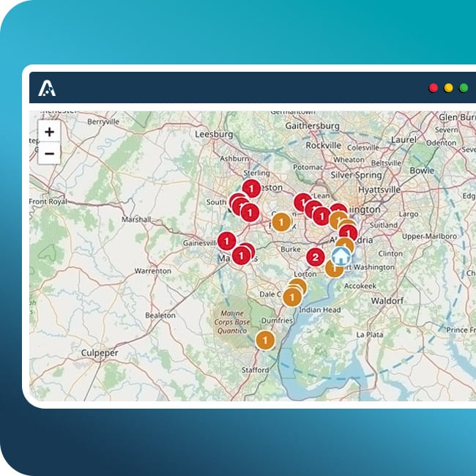Click the Hyattsville map label
476x476 pixels.
pos(379,190)
